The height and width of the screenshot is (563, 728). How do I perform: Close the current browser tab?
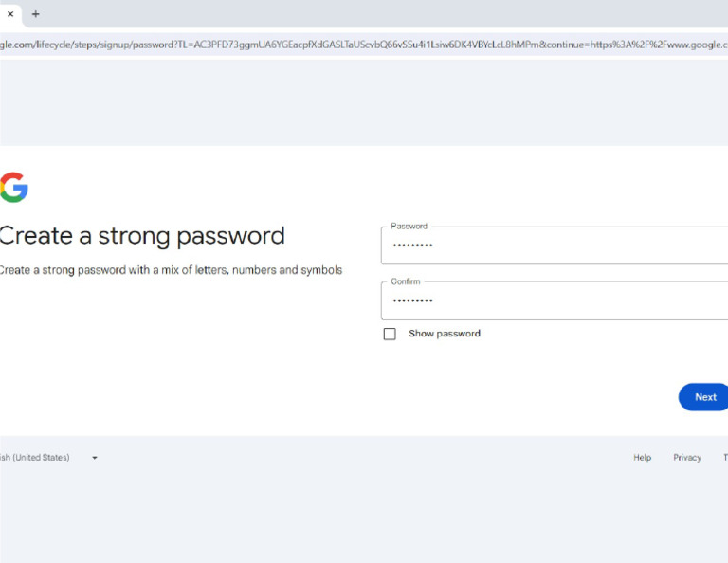(x=10, y=14)
